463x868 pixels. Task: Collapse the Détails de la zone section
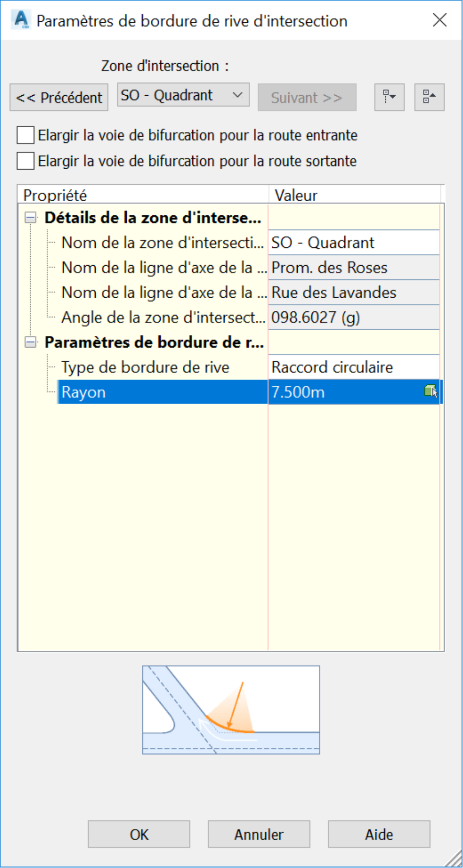(30, 217)
